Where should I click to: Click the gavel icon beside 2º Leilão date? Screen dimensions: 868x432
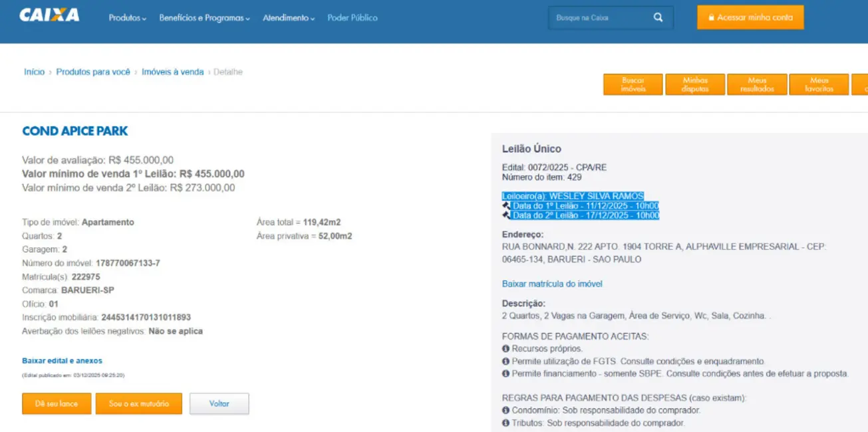coord(506,215)
